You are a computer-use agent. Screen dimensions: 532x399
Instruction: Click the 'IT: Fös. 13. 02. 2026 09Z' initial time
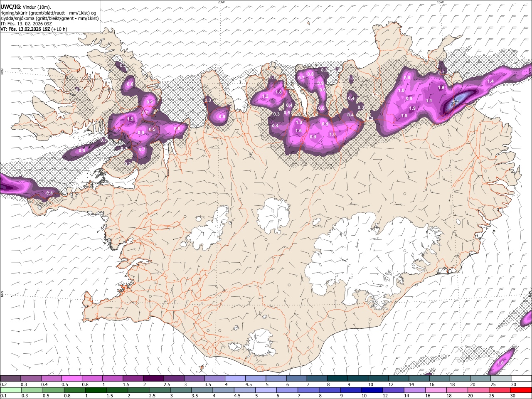(x=26, y=24)
